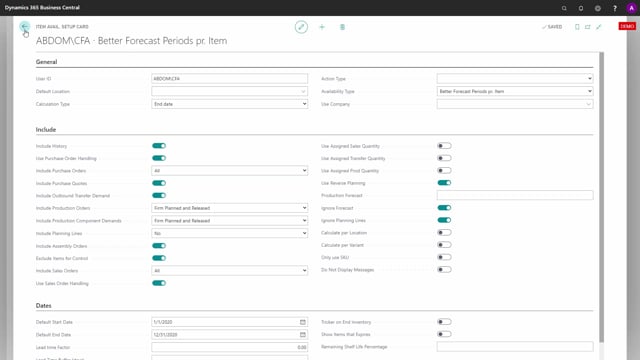Open the search magnifier in top bar
This screenshot has width=640, height=360.
point(564,8)
